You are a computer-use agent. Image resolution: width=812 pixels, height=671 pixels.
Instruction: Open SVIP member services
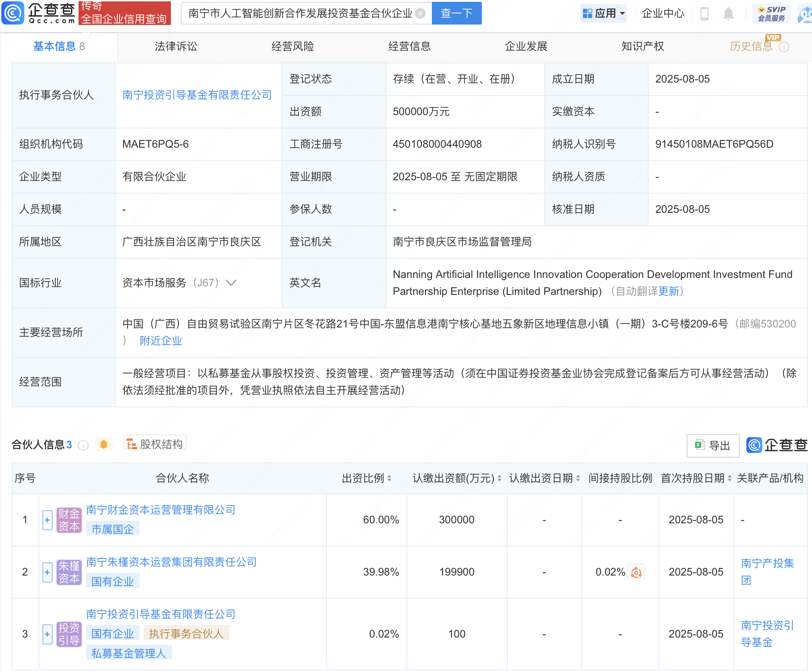(x=771, y=13)
